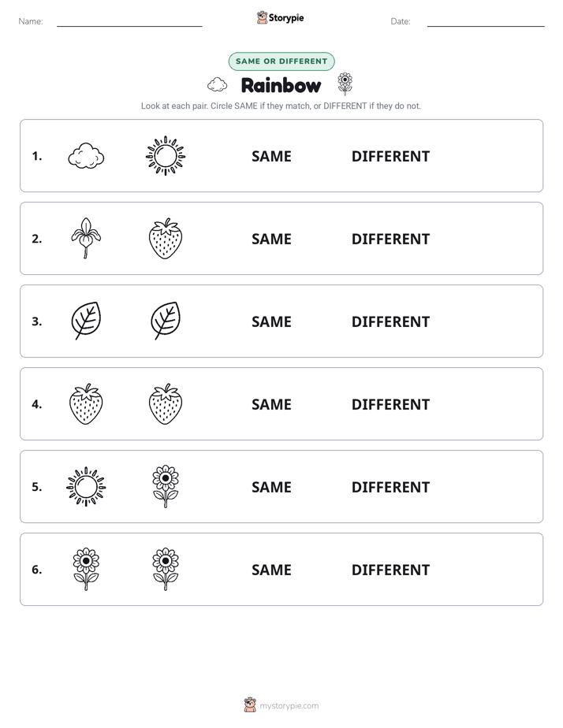The width and height of the screenshot is (563, 728).
Task: Click the first sunflower in row 6
Action: point(86,569)
